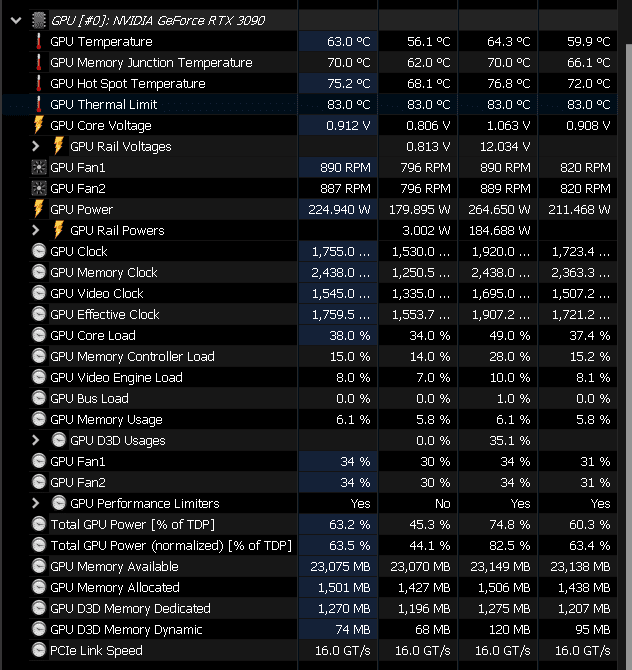
Task: Select the GPU Effective Clock label
Action: point(105,314)
